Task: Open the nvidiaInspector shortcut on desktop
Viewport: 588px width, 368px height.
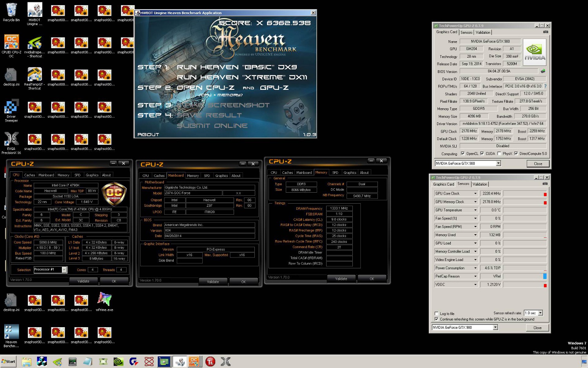Action: 34,46
